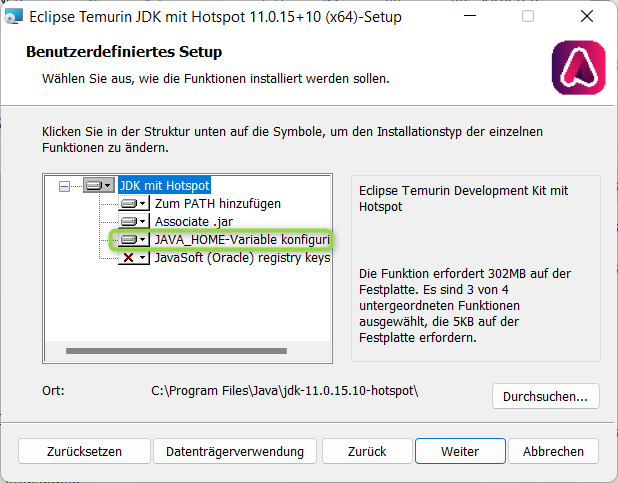Click the Adoptium logo icon

[578, 67]
